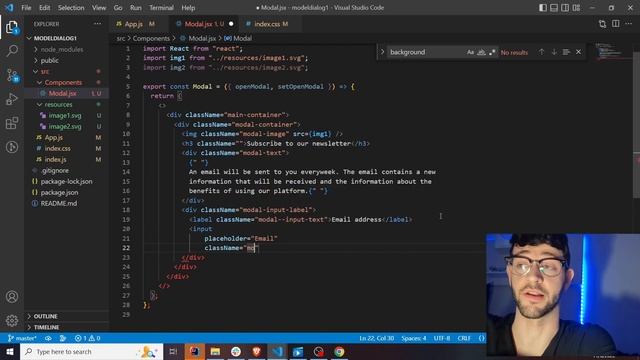Open image2.svg in the explorer
This screenshot has height=360, width=640.
click(x=65, y=127)
